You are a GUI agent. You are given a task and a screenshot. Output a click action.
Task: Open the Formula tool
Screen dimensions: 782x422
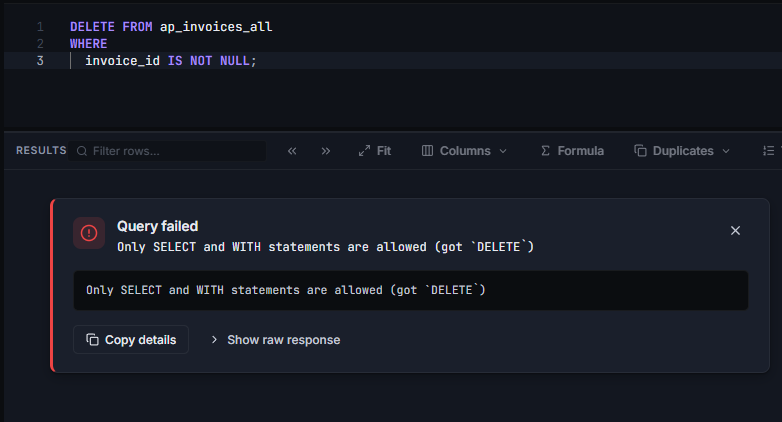point(572,151)
